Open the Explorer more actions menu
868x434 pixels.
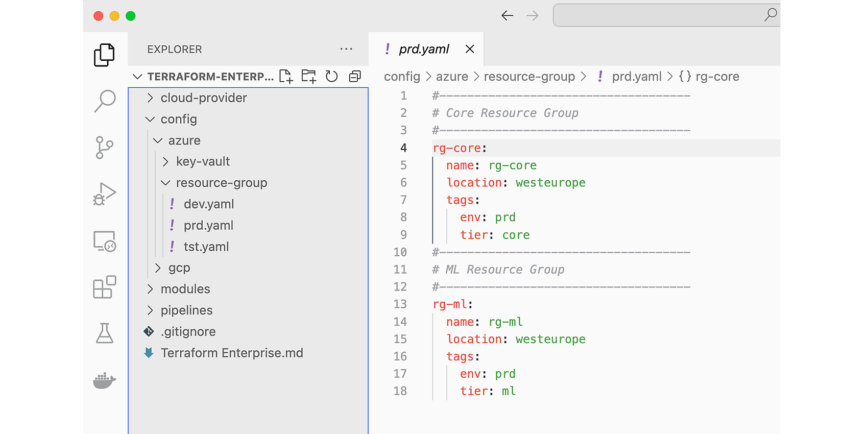tap(346, 49)
